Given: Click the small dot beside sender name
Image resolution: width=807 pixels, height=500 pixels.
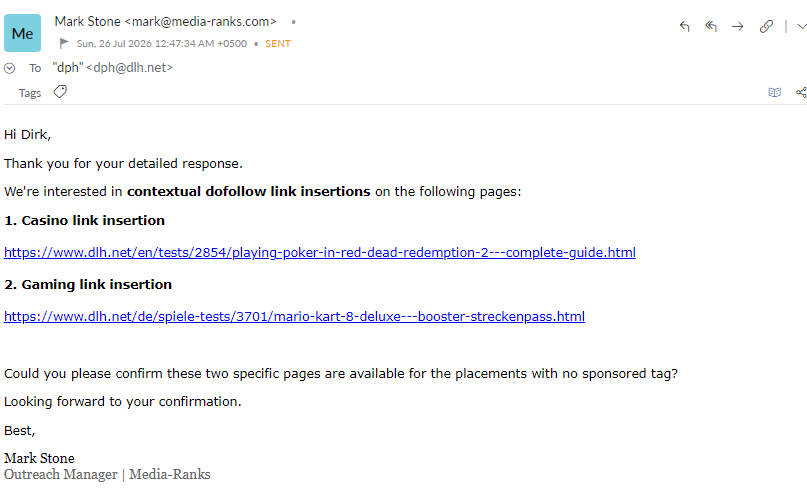Looking at the screenshot, I should (293, 22).
